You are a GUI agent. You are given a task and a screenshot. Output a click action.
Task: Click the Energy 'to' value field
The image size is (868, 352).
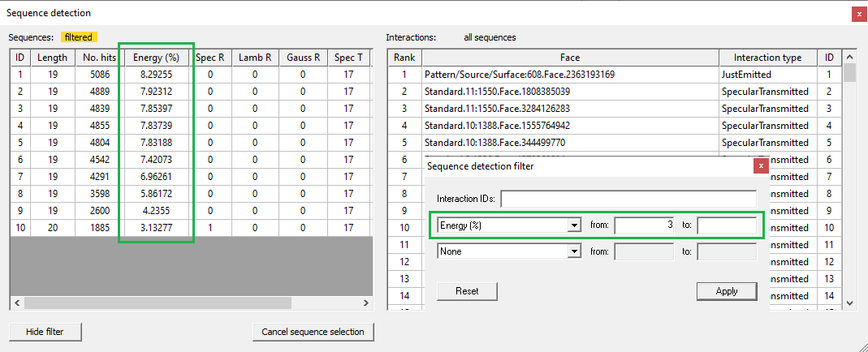(727, 225)
